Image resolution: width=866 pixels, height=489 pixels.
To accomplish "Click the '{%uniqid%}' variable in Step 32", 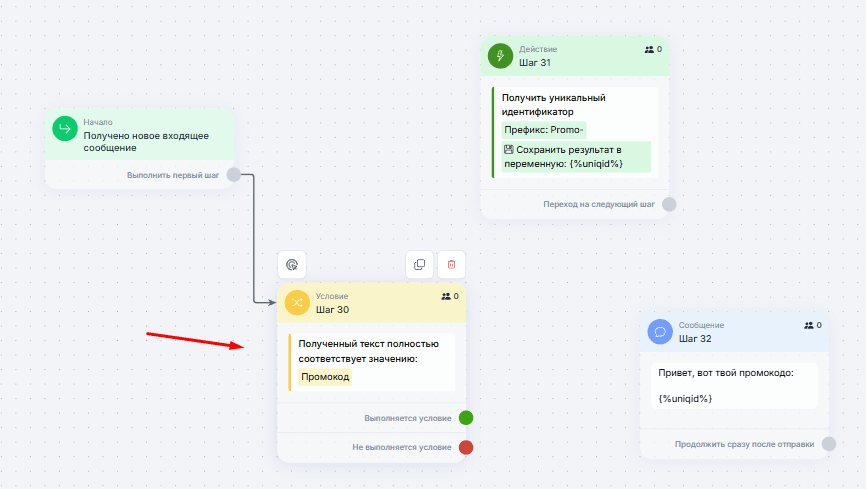I will (x=685, y=398).
